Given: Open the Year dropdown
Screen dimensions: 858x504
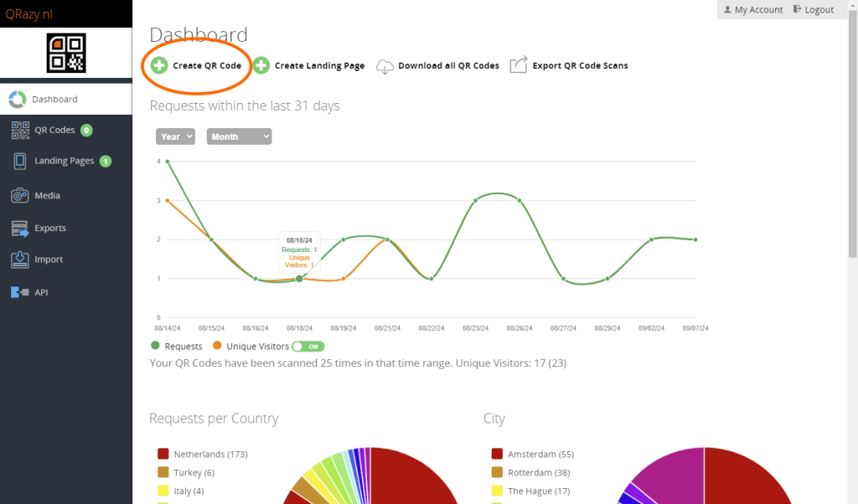Looking at the screenshot, I should pyautogui.click(x=175, y=136).
